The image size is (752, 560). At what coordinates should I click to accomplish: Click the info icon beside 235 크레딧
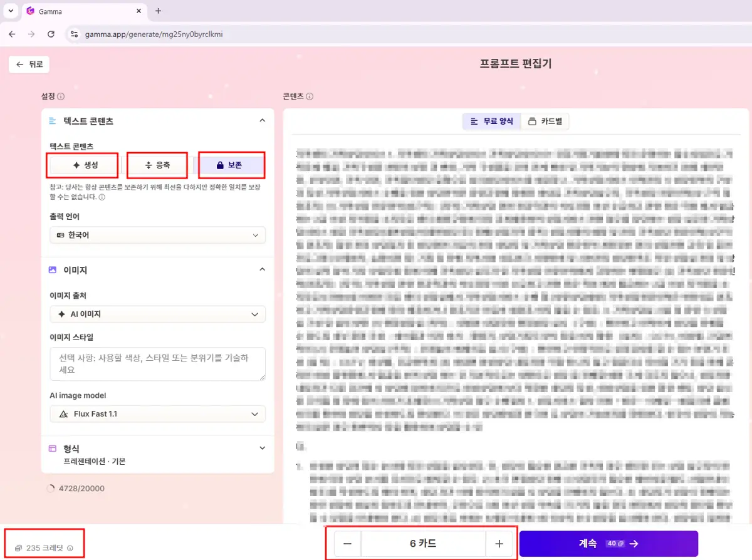[x=70, y=549]
